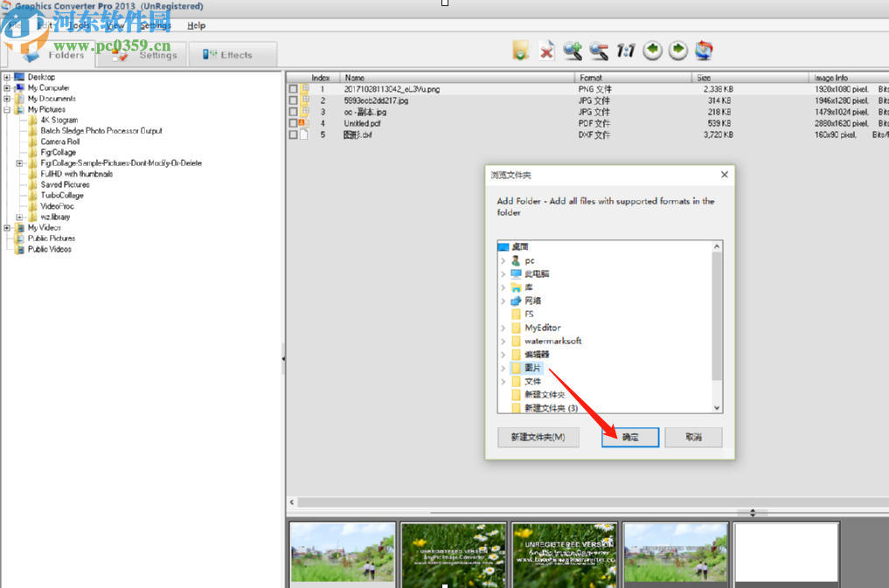Collapse the My Pictures folder tree
Viewport: 889px width, 588px height.
click(x=7, y=108)
